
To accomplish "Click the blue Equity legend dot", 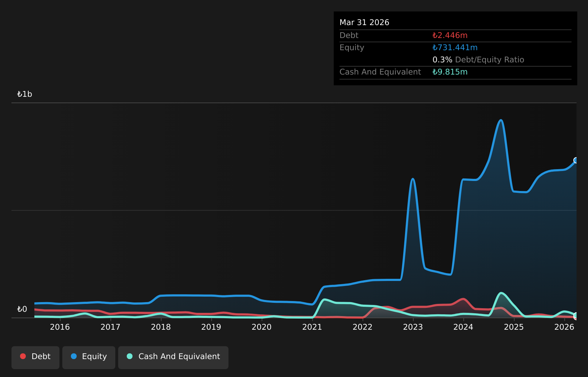I will click(74, 356).
